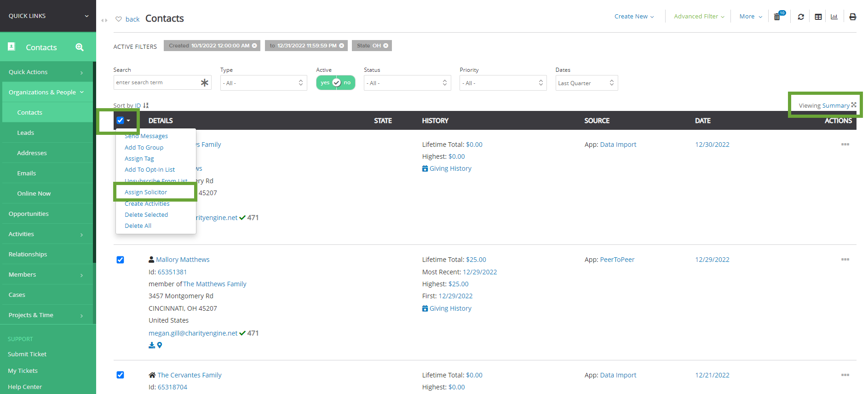The image size is (868, 394).
Task: Open the More dropdown menu
Action: tap(751, 16)
